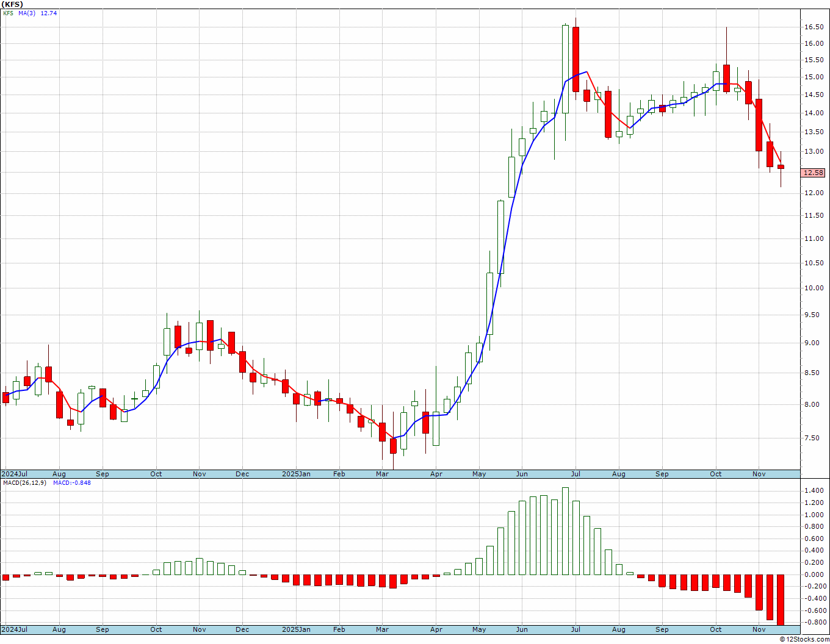Click May on the price chart time axis
The image size is (830, 644).
coord(479,474)
